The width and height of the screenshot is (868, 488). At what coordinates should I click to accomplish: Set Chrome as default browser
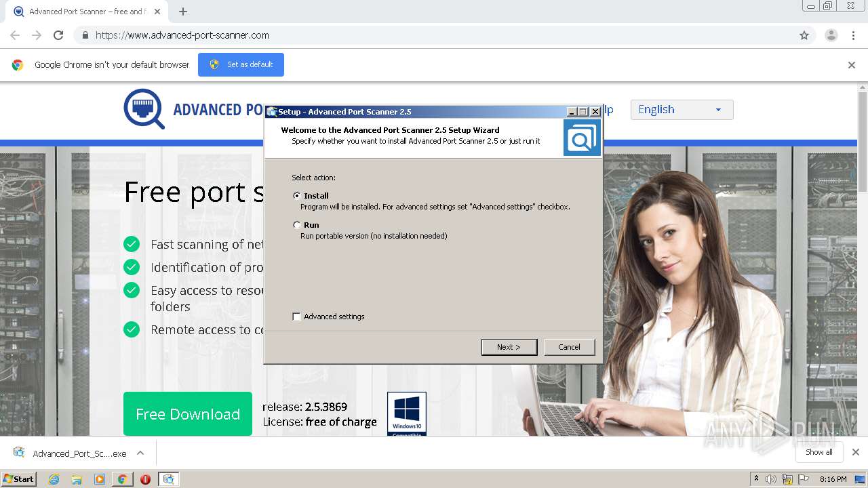(x=241, y=64)
